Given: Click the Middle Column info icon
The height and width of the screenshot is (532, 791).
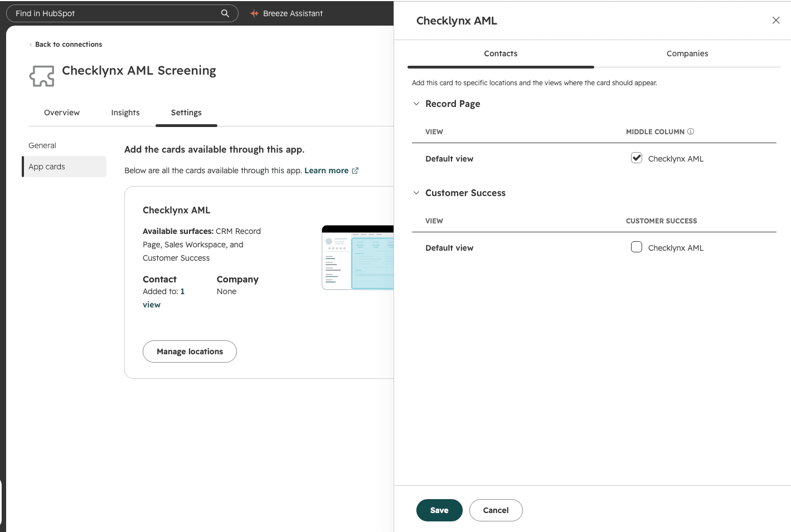Looking at the screenshot, I should click(691, 131).
